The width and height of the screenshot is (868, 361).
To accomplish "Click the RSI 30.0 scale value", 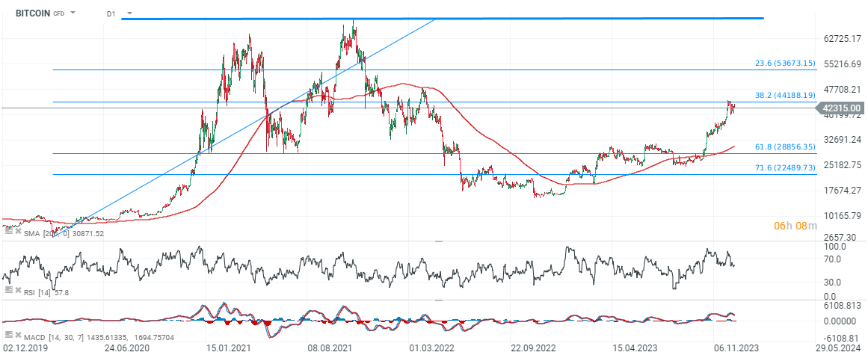I will click(x=833, y=283).
